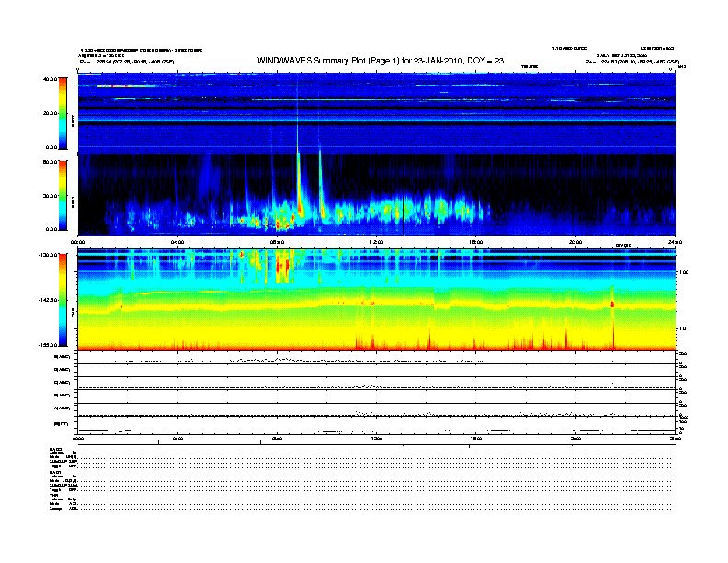Viewport: 728px width, 563px height.
Task: Click 08:00 tick label below RAD1 spectrogram
Action: [x=277, y=242]
